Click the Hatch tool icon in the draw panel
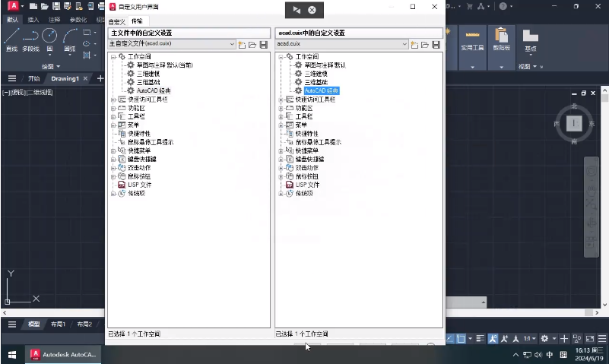Screen dimensions: 609x364 coord(87,55)
